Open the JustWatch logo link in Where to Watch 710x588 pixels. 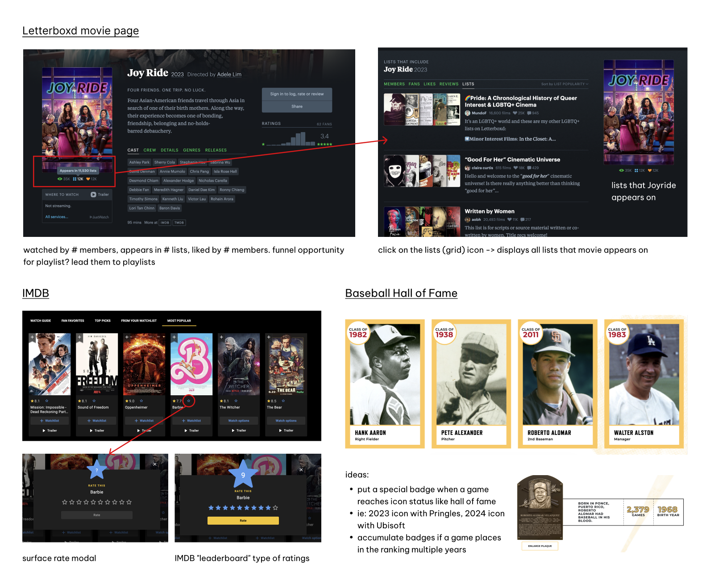pos(99,217)
